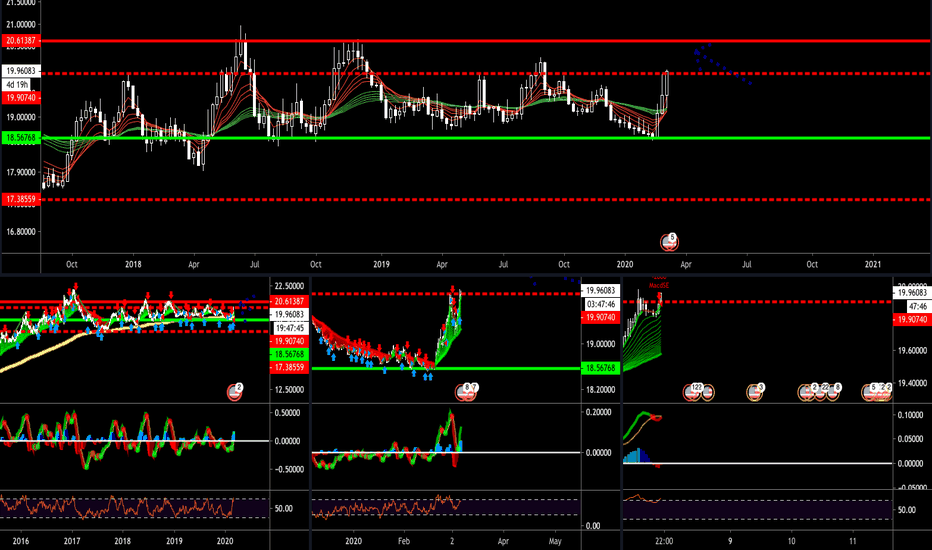
Task: Select the event marker badged 122 in the right chart
Action: pyautogui.click(x=692, y=392)
